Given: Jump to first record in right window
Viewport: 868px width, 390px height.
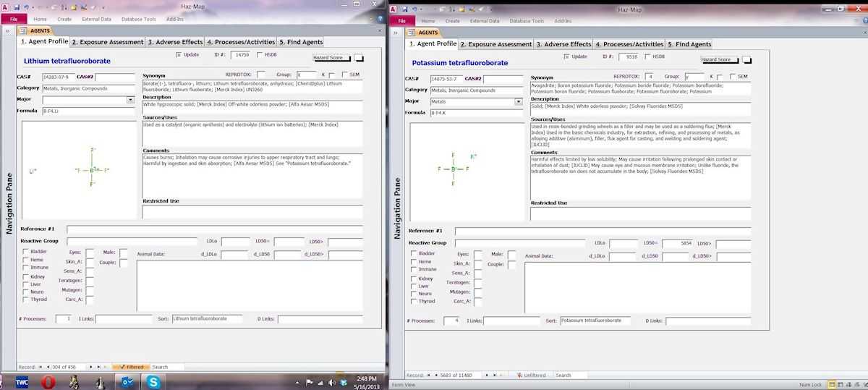Looking at the screenshot, I should point(427,376).
